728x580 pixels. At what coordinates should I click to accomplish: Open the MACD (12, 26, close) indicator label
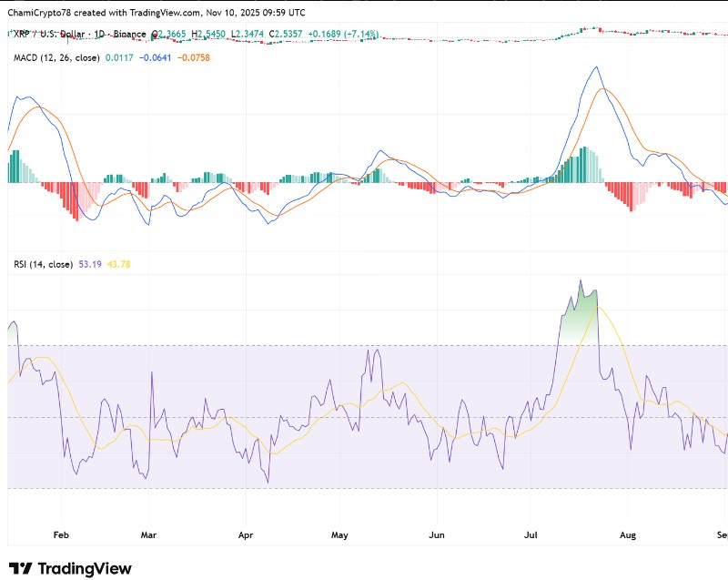[x=56, y=57]
